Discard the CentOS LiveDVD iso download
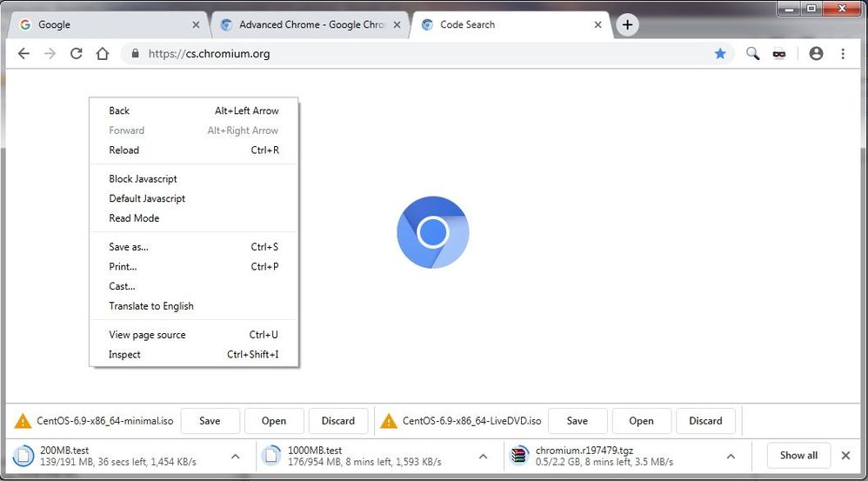 click(706, 421)
